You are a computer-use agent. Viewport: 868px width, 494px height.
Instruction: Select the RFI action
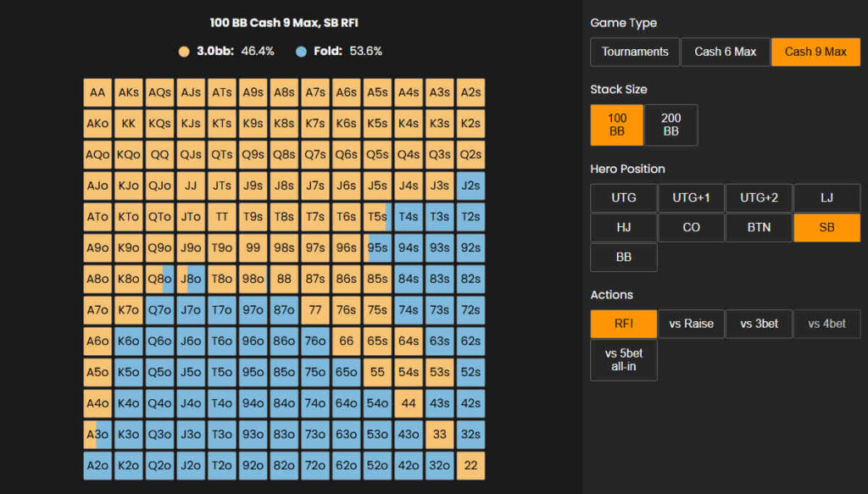[x=624, y=324]
